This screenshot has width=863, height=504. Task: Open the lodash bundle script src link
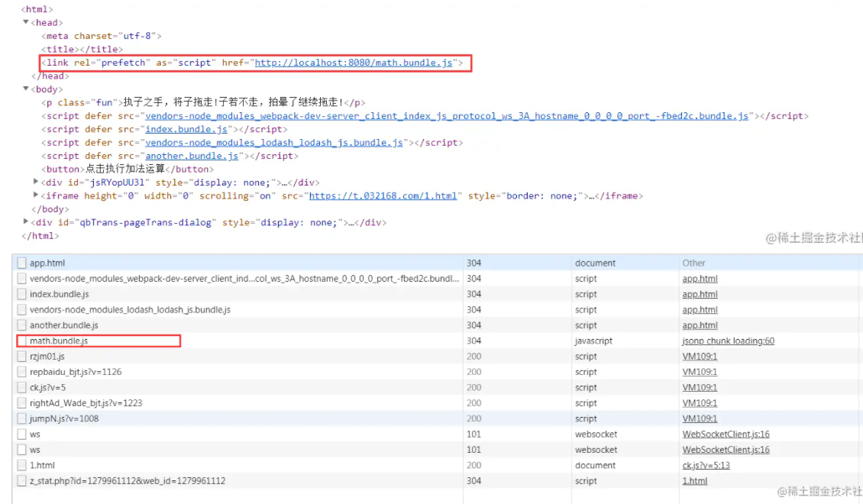[x=273, y=143]
